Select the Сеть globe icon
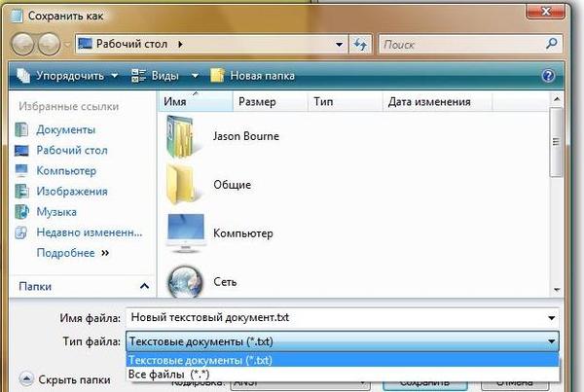The height and width of the screenshot is (392, 584). tap(185, 281)
